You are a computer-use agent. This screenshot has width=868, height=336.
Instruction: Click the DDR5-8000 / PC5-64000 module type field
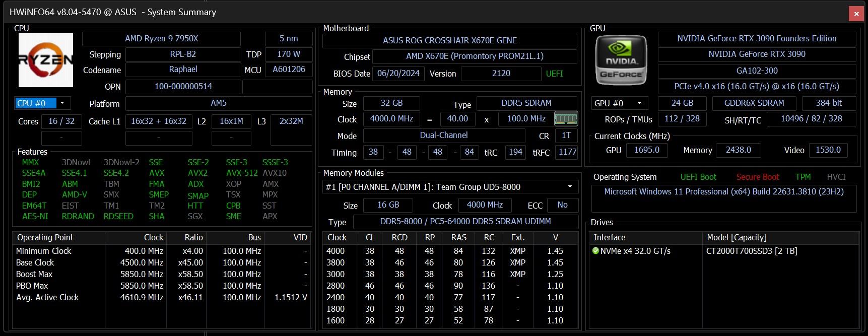465,222
